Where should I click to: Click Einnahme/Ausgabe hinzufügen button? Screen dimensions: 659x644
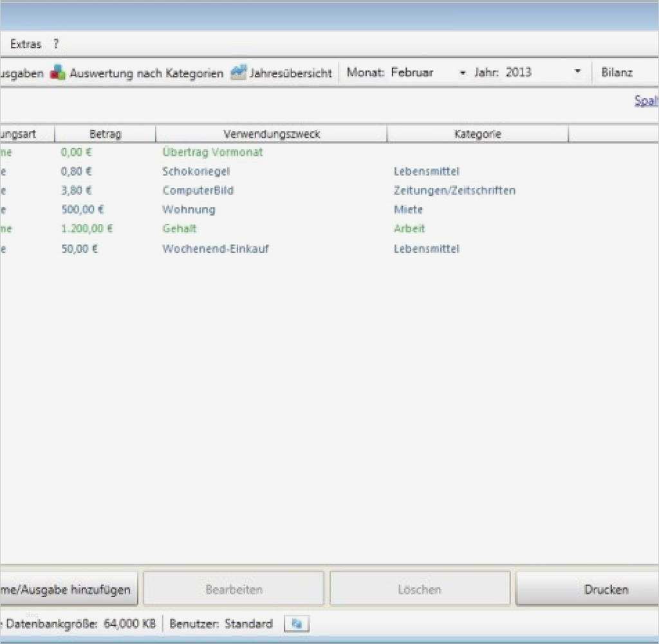point(69,589)
